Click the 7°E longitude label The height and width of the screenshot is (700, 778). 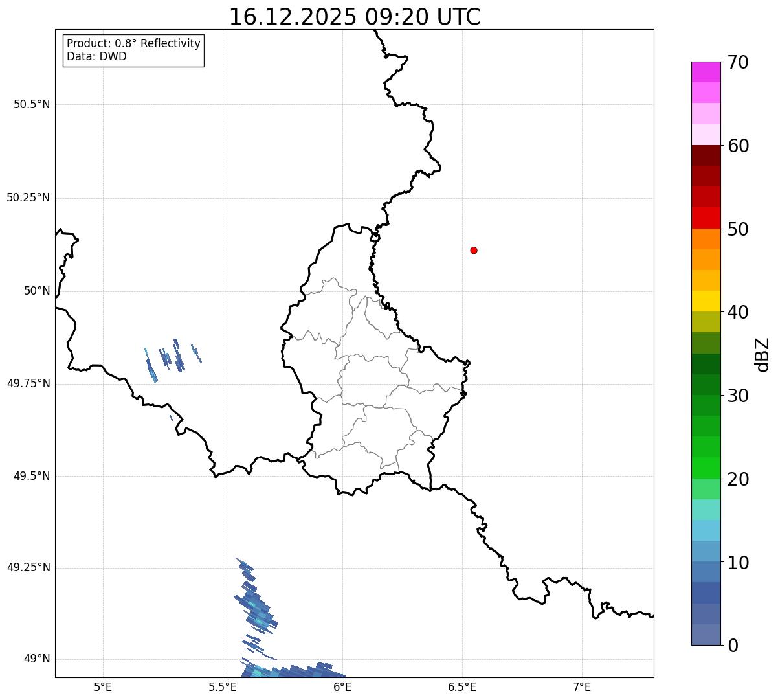click(x=582, y=686)
